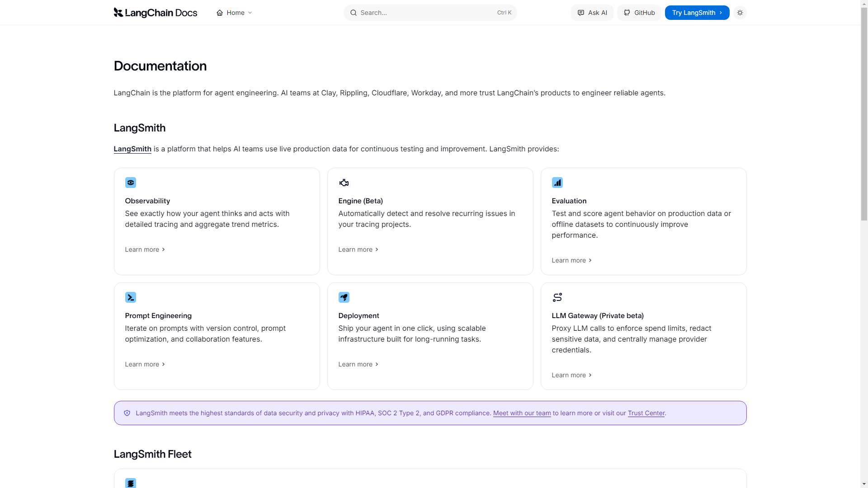Click the shield icon in compliance banner
The height and width of the screenshot is (488, 868).
127,413
